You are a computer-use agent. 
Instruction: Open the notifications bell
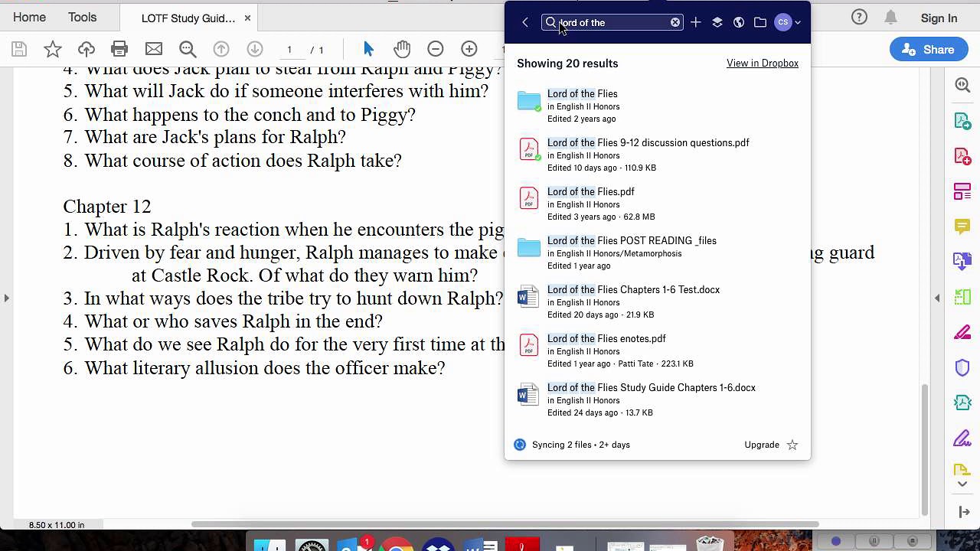[x=890, y=18]
